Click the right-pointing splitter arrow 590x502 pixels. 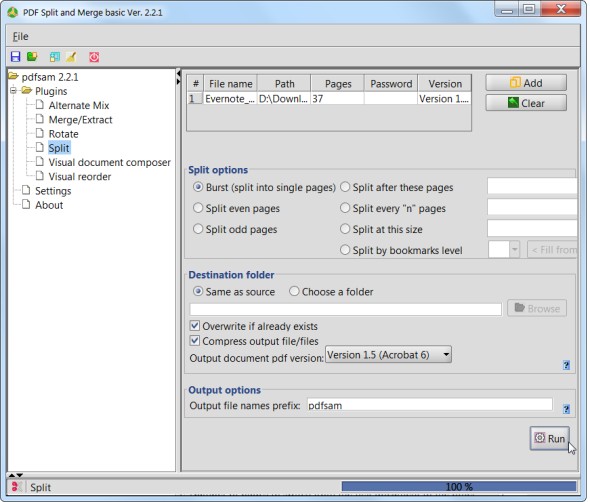(x=178, y=81)
